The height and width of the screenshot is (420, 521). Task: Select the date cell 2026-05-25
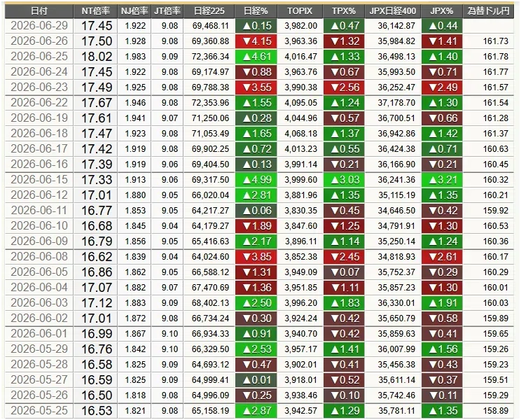39,411
